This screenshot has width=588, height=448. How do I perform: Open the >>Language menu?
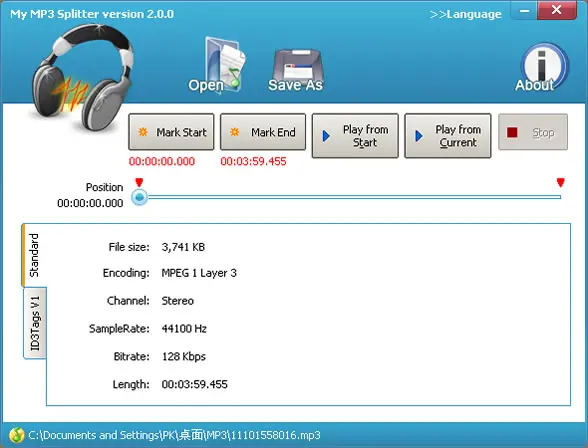coord(465,14)
